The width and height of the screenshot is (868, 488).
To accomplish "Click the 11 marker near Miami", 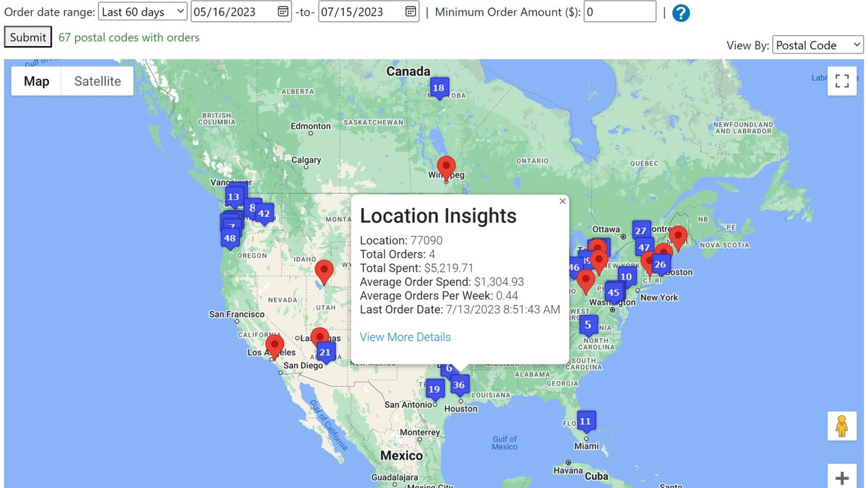I will click(x=585, y=420).
